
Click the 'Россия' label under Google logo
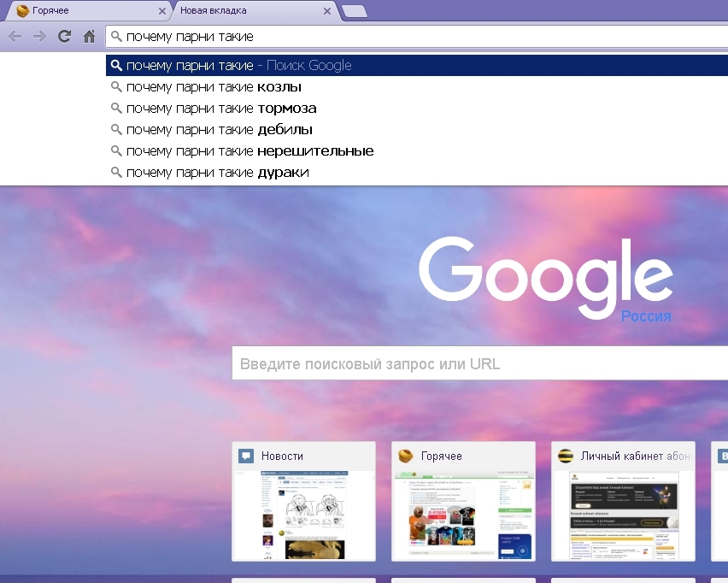pyautogui.click(x=646, y=316)
